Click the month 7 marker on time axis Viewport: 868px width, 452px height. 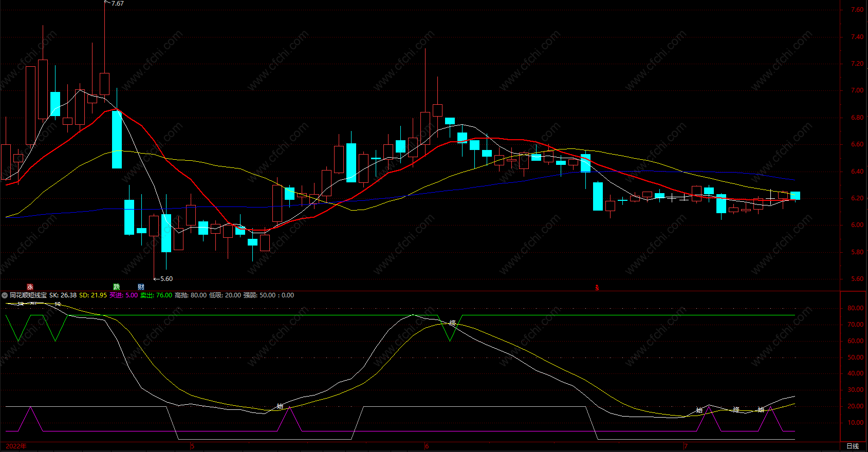point(686,446)
